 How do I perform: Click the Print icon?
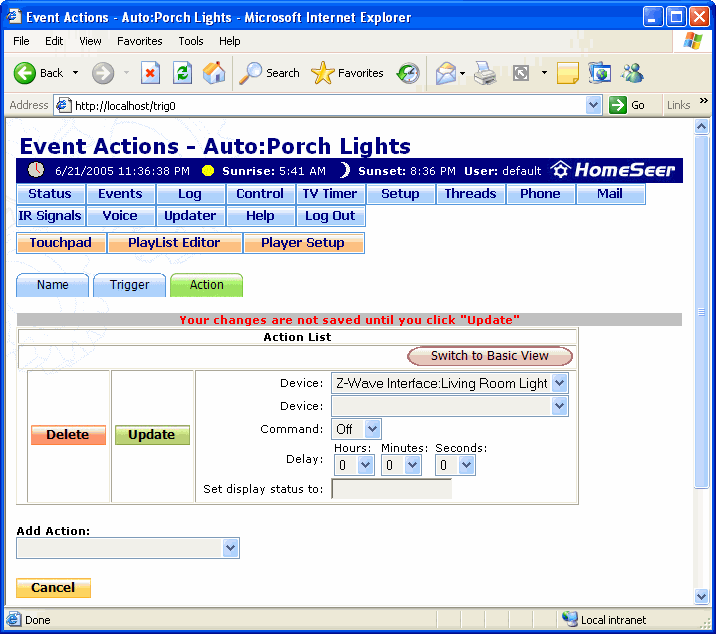[484, 73]
